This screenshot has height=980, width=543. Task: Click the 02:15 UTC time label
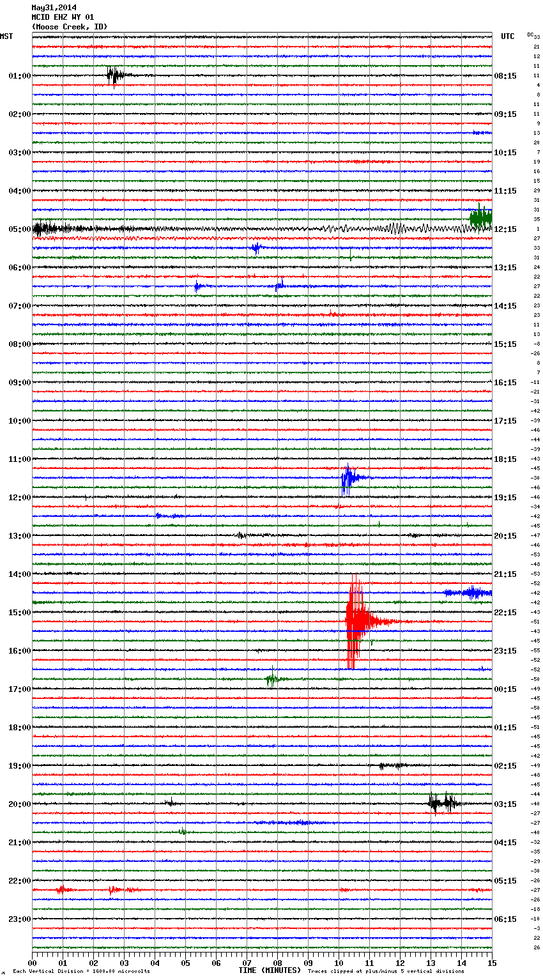tap(505, 766)
